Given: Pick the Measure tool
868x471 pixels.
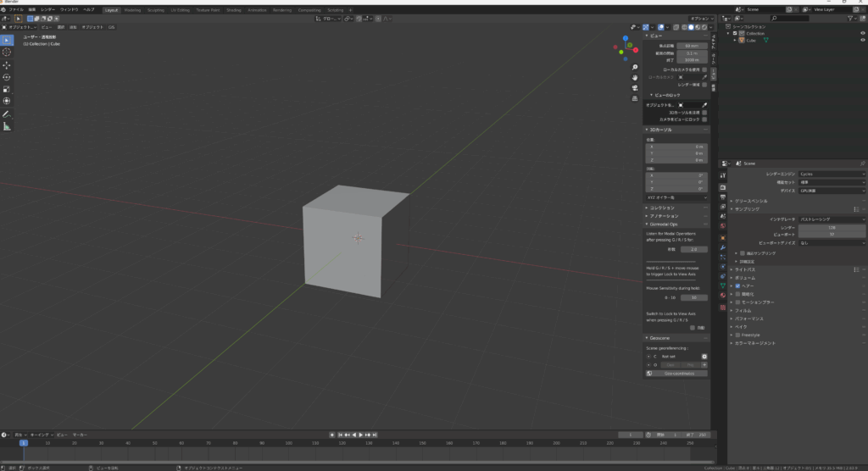Looking at the screenshot, I should pos(7,126).
